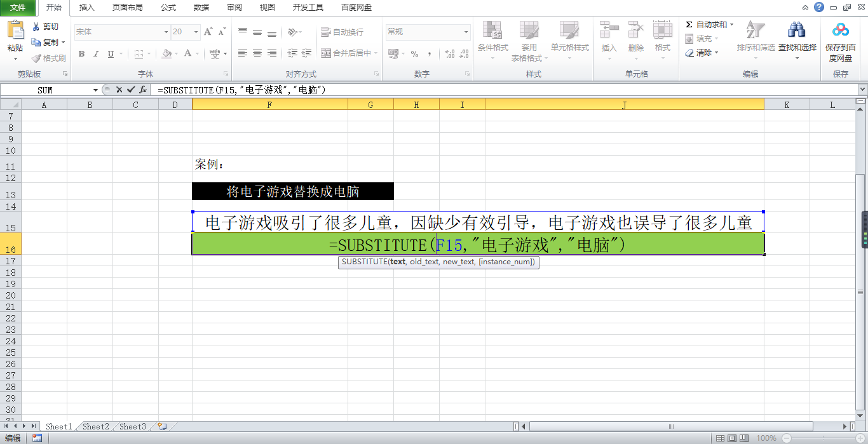Minimize the ribbon with the caret toggle
This screenshot has height=444, width=868.
[805, 8]
